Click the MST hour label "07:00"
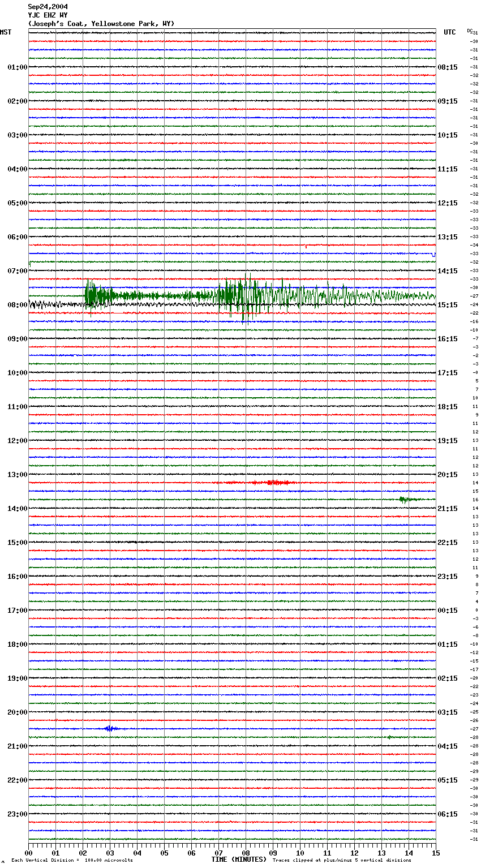Viewport: 481px width, 868px height. 18,271
